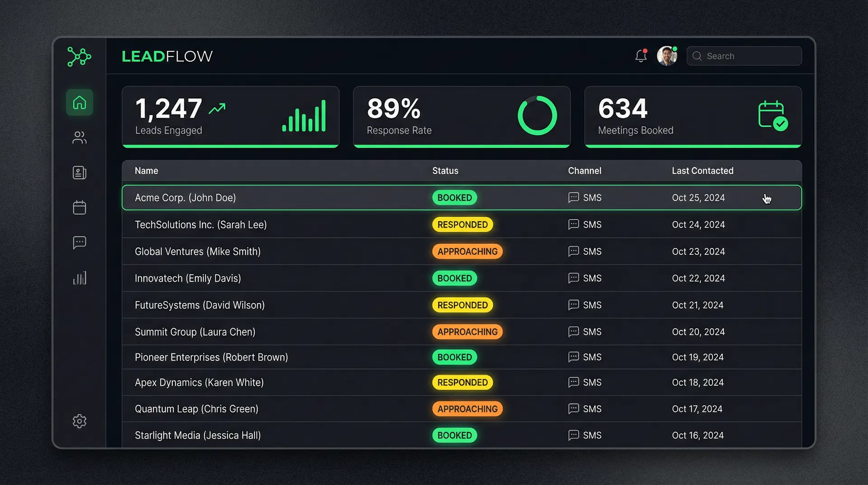Click the SMS chat icon on Acme Corp row
The width and height of the screenshot is (868, 485).
pos(573,197)
